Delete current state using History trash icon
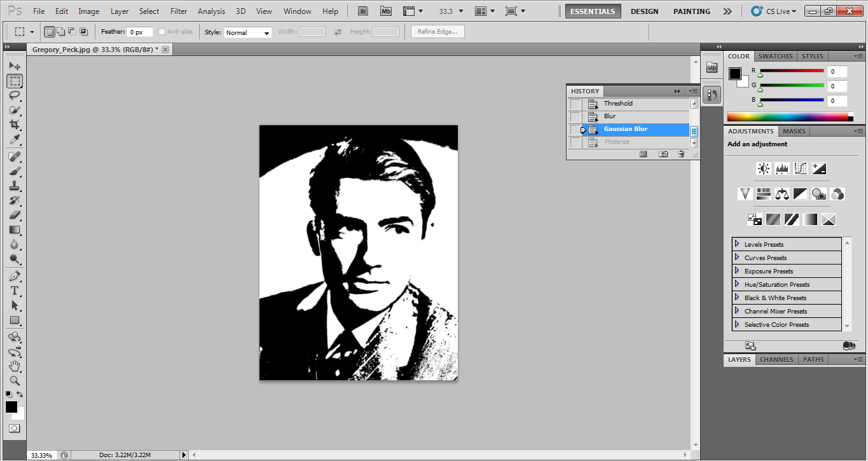This screenshot has width=868, height=461. (681, 154)
